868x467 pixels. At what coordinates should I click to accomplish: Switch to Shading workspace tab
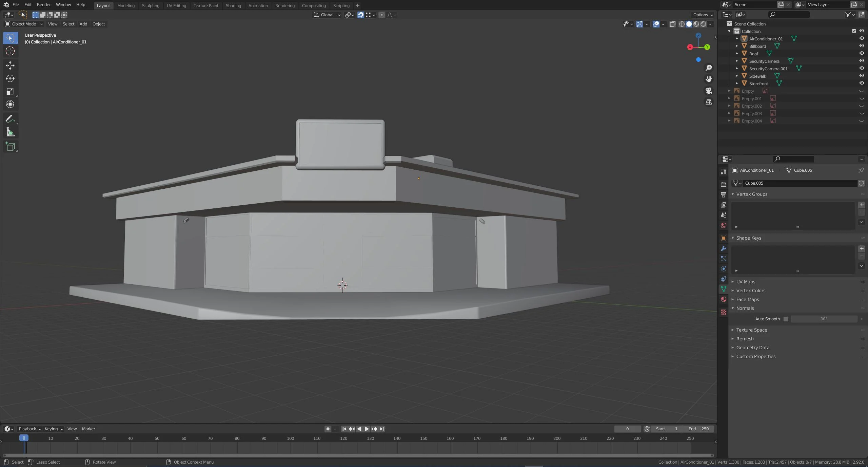(233, 6)
